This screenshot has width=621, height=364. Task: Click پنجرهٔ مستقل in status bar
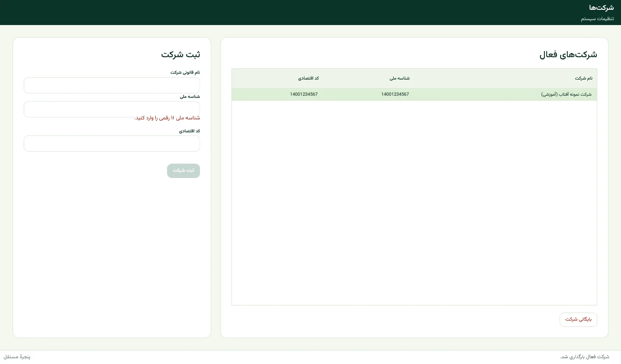(x=17, y=357)
